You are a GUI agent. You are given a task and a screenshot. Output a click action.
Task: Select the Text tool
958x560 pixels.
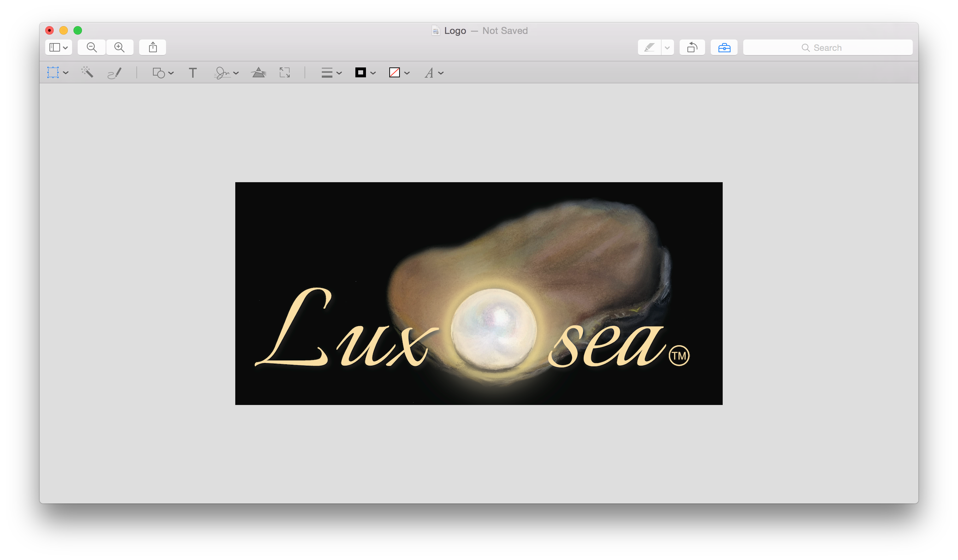(x=193, y=73)
